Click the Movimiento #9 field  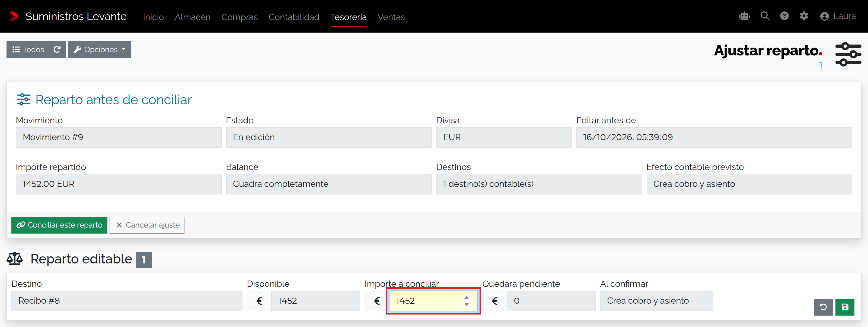pyautogui.click(x=119, y=137)
